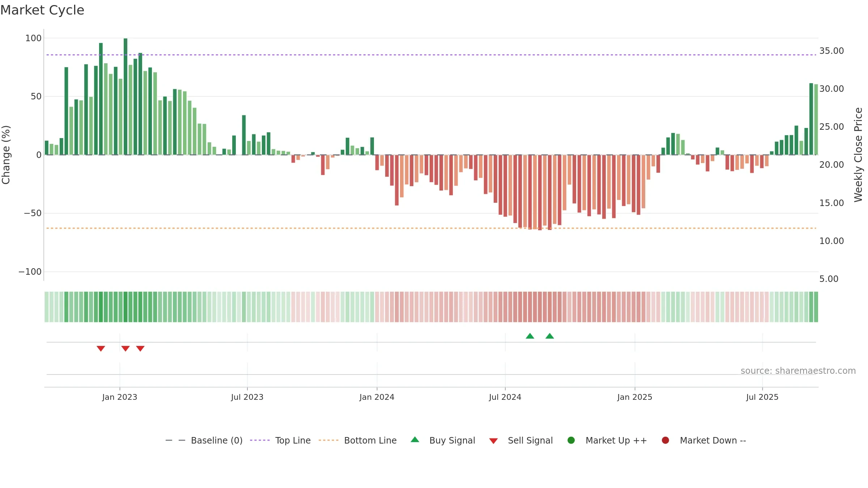Toggle the Top Line legend entry
Viewport: 868px width, 488px height.
[x=280, y=440]
